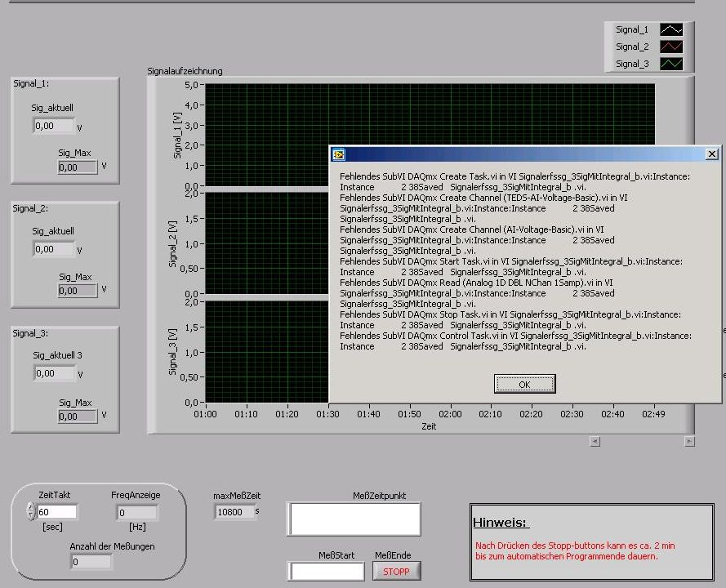Click the Sig_aktuell 3 value field
Image resolution: width=726 pixels, height=588 pixels.
tap(54, 373)
